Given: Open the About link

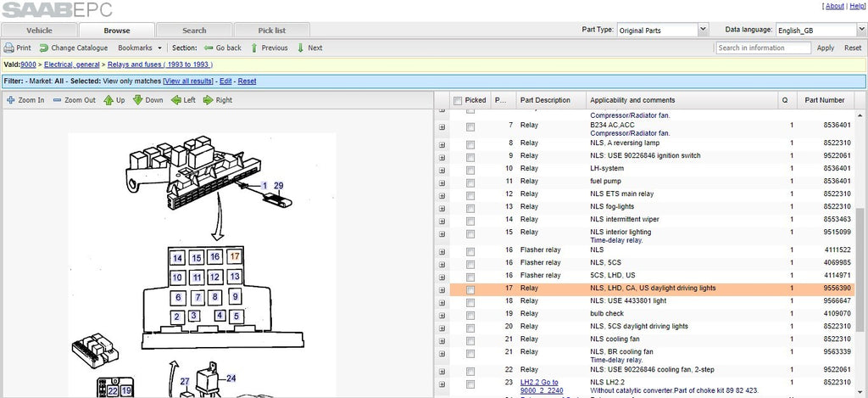Looking at the screenshot, I should 834,6.
